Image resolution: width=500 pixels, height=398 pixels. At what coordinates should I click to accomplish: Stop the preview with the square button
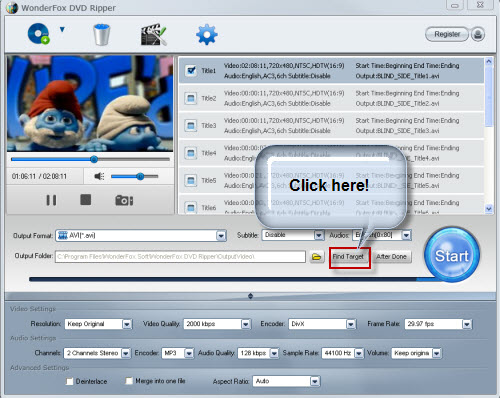(86, 200)
